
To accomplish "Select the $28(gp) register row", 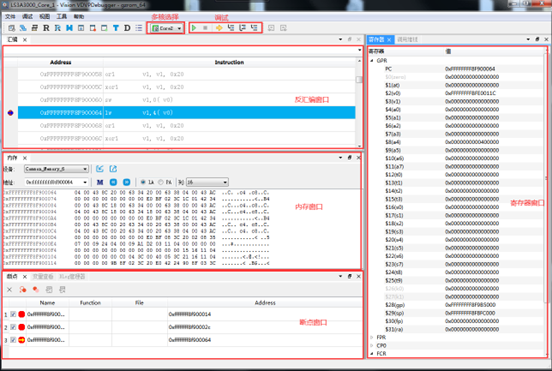I will (x=456, y=305).
